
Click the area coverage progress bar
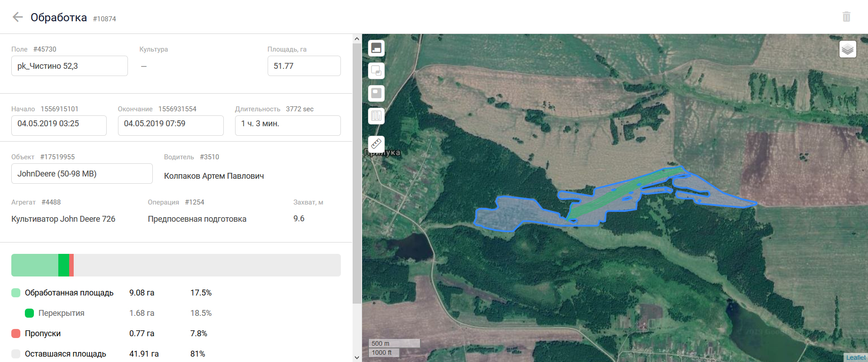pos(176,265)
